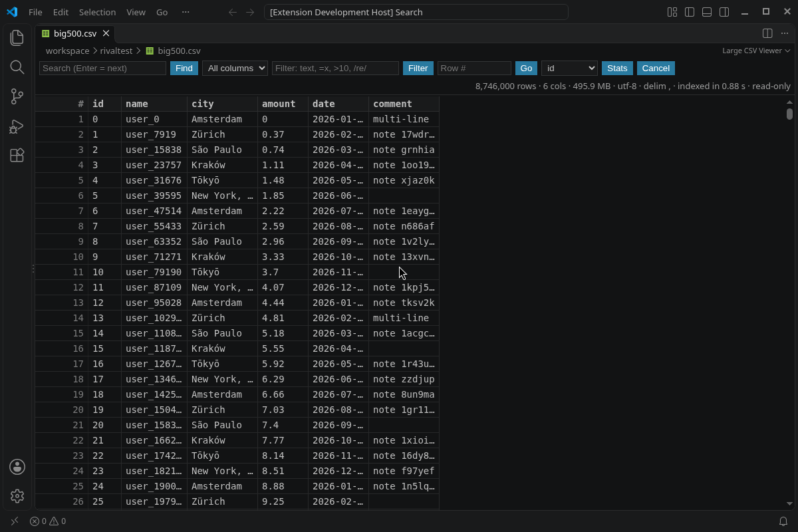Focus the Search (Enter = next) field
This screenshot has width=798, height=532.
(x=102, y=68)
